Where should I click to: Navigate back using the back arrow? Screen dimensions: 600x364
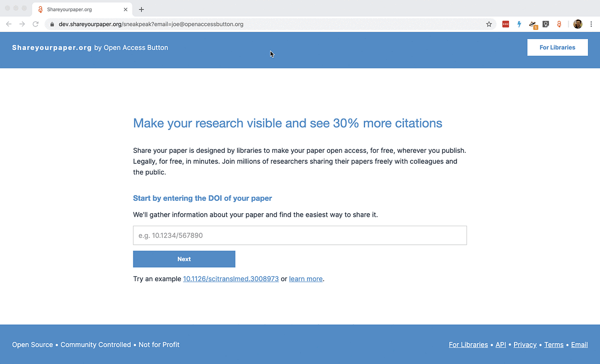tap(8, 23)
